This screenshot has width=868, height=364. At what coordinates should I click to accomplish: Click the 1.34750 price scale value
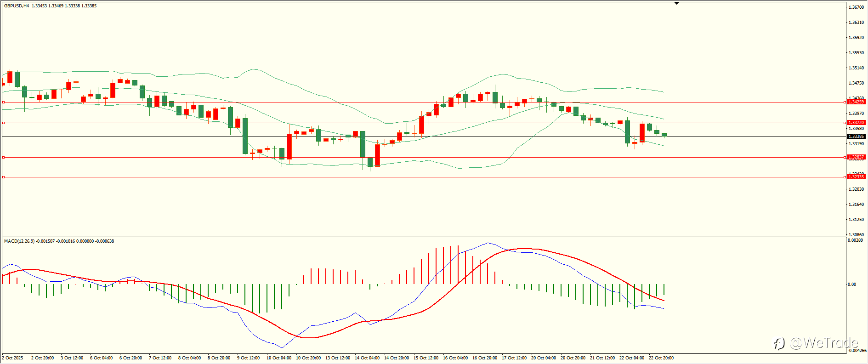(857, 83)
